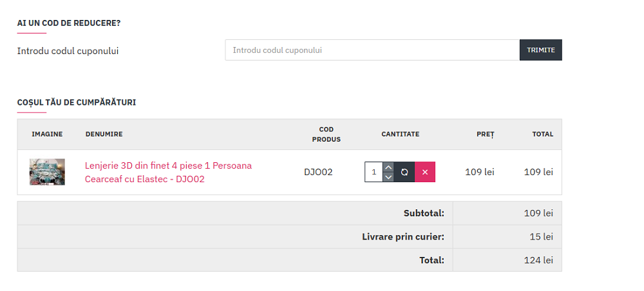Click the 'Introdu codul cuponului' label

(x=68, y=51)
